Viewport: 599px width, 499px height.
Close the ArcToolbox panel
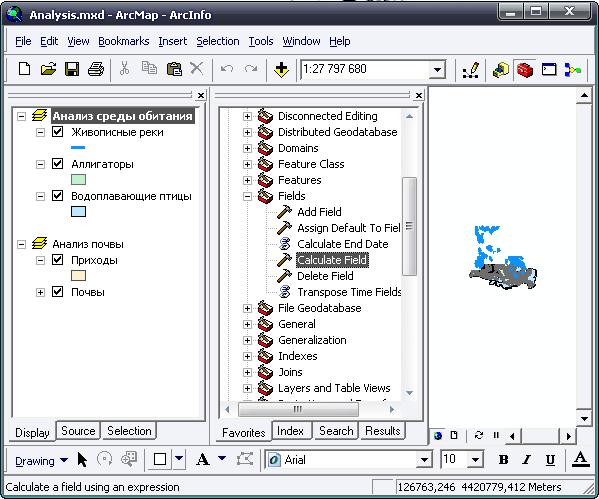419,95
